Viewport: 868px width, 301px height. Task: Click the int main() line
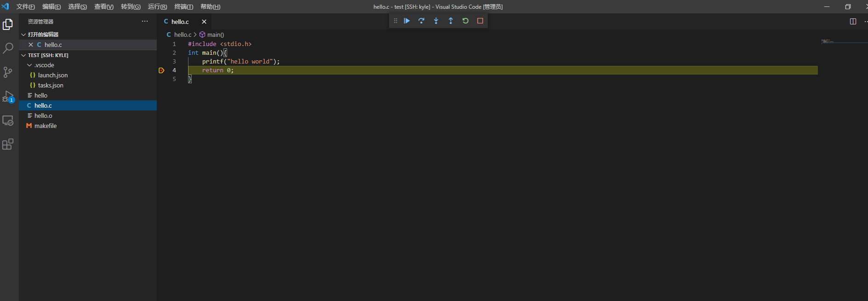(x=207, y=53)
